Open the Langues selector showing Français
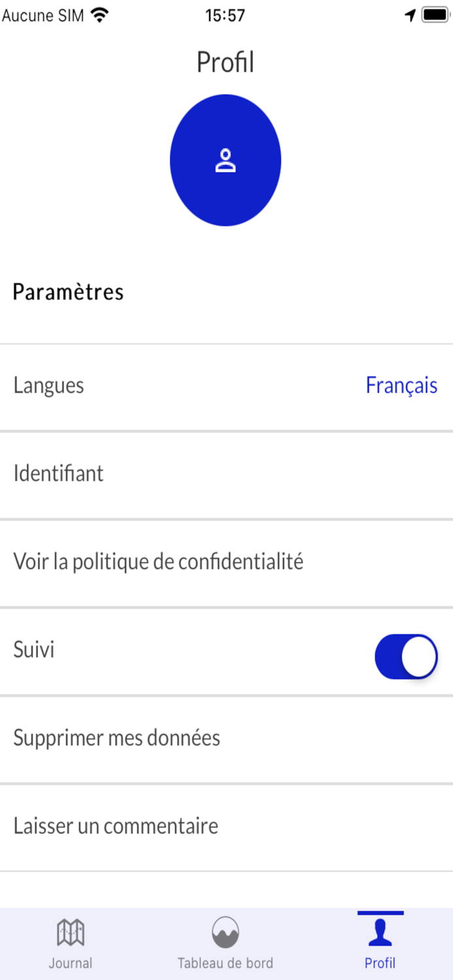This screenshot has width=453, height=980. pos(226,385)
